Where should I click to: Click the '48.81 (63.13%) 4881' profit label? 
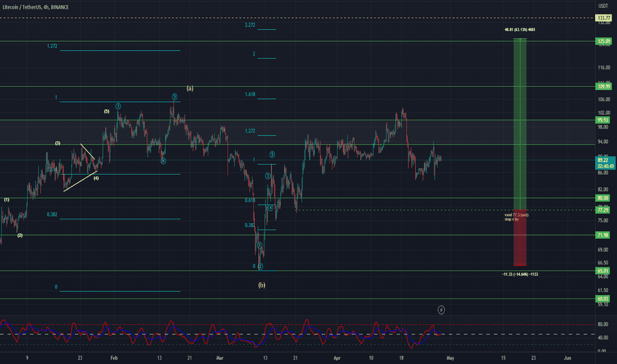click(x=520, y=30)
